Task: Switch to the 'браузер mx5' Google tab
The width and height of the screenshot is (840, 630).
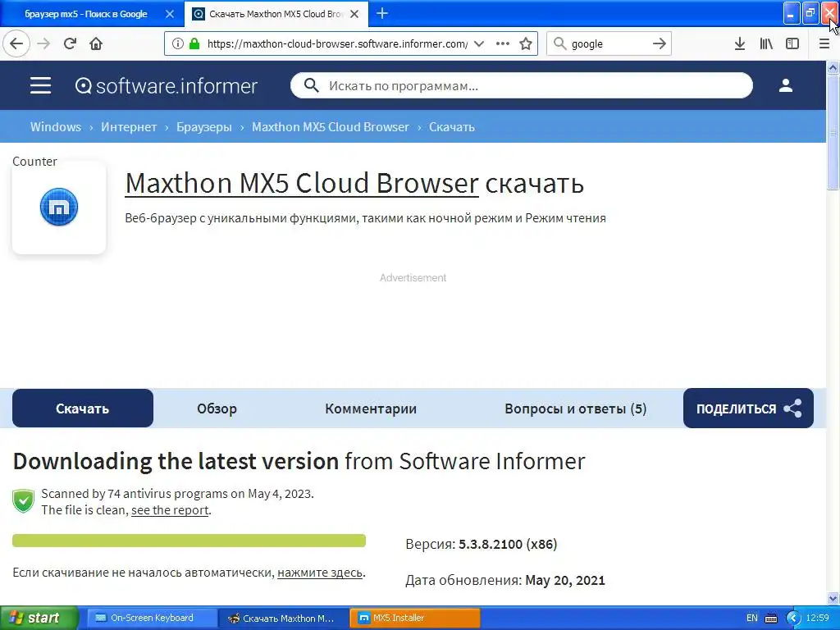Action: [x=85, y=14]
